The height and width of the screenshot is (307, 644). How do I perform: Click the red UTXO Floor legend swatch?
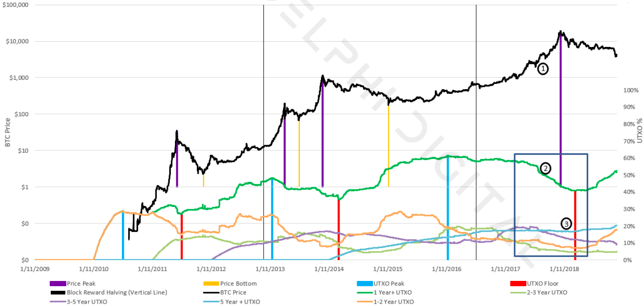click(x=518, y=284)
